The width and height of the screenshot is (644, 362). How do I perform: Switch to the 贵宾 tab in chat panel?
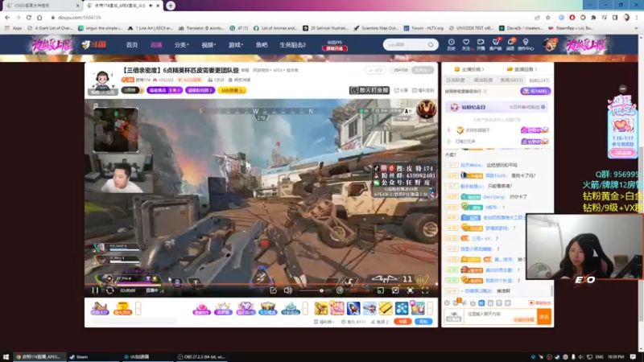[511, 80]
